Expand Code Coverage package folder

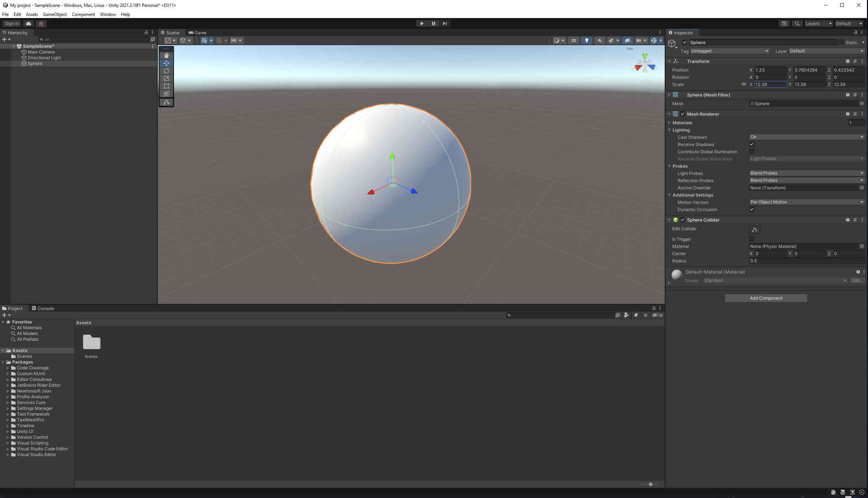[8, 368]
